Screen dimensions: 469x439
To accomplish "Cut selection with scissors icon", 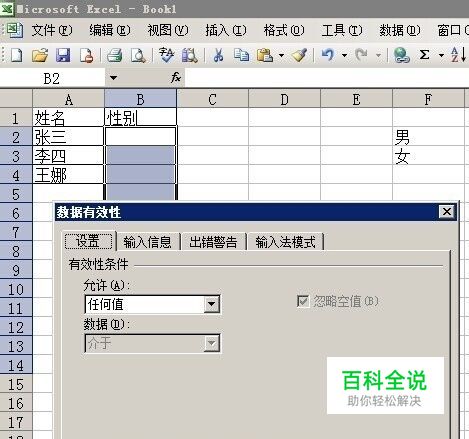I will (x=218, y=55).
